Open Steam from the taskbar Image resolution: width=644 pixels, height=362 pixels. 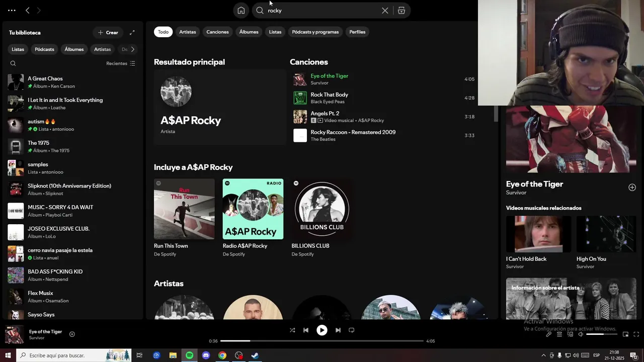pos(255,355)
